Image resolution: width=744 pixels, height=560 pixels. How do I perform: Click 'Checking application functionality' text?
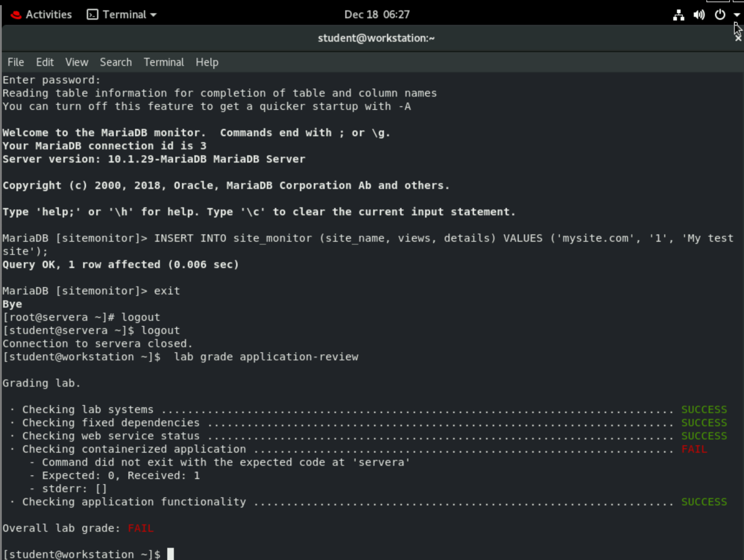(x=134, y=502)
